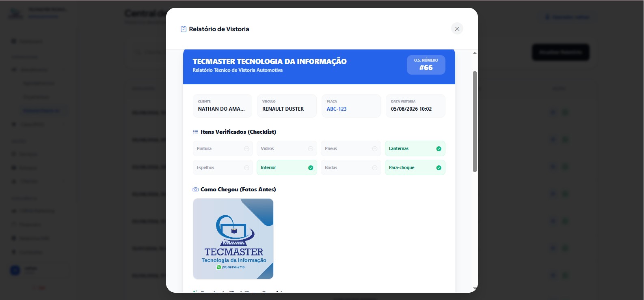Click the inspection date 05/08/2026 10:02
Viewport: 644px width, 300px height.
point(411,109)
